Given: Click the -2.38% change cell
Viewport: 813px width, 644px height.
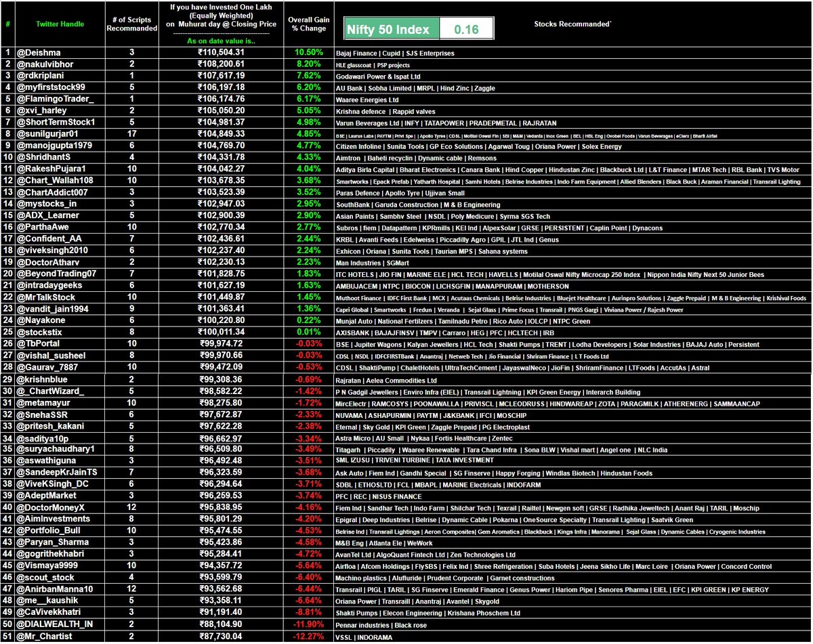Looking at the screenshot, I should 309,425.
